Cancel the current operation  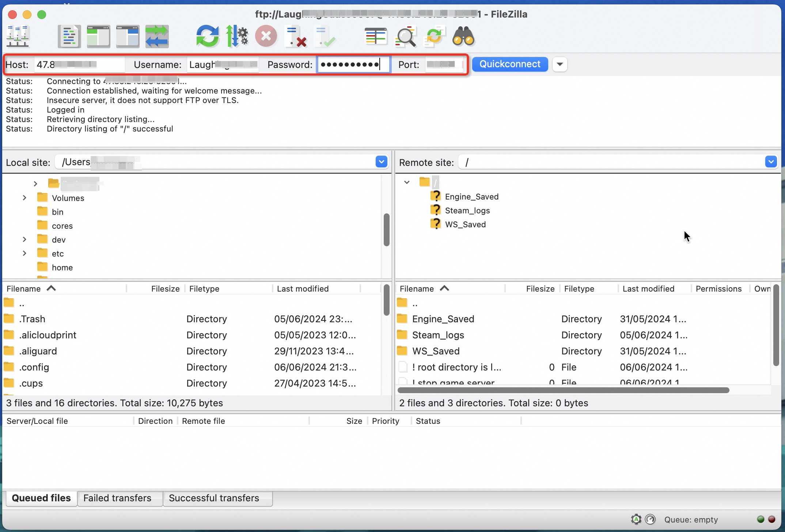(266, 36)
